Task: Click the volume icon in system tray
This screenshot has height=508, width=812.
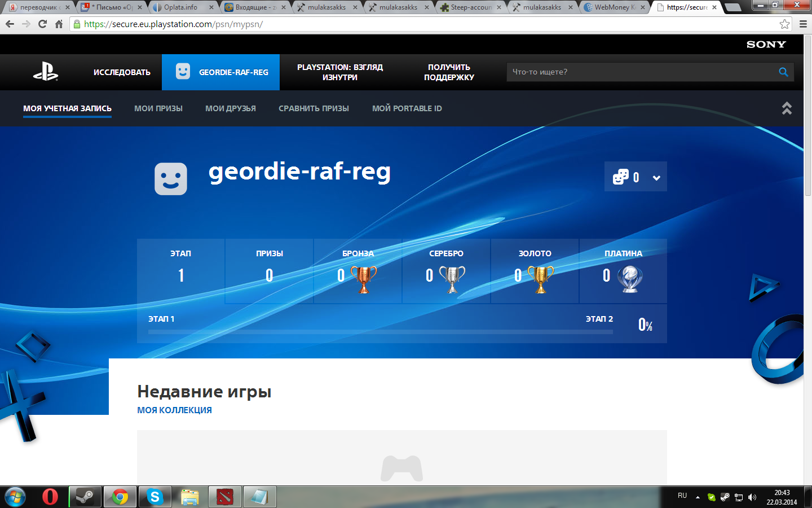Action: (752, 497)
